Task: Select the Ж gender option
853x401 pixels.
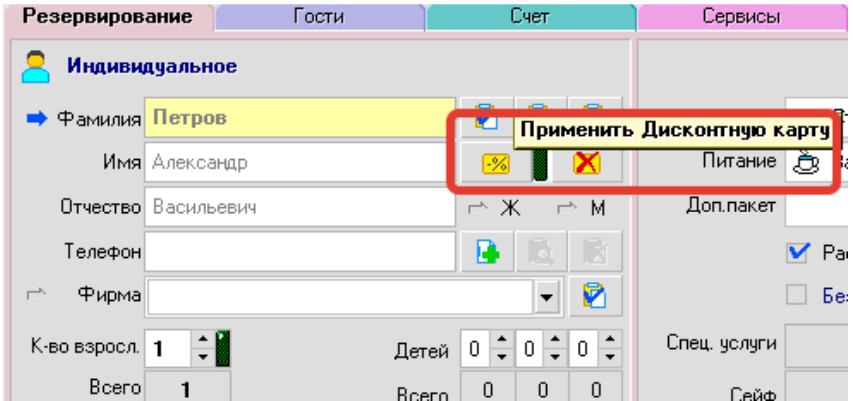Action: pos(511,207)
